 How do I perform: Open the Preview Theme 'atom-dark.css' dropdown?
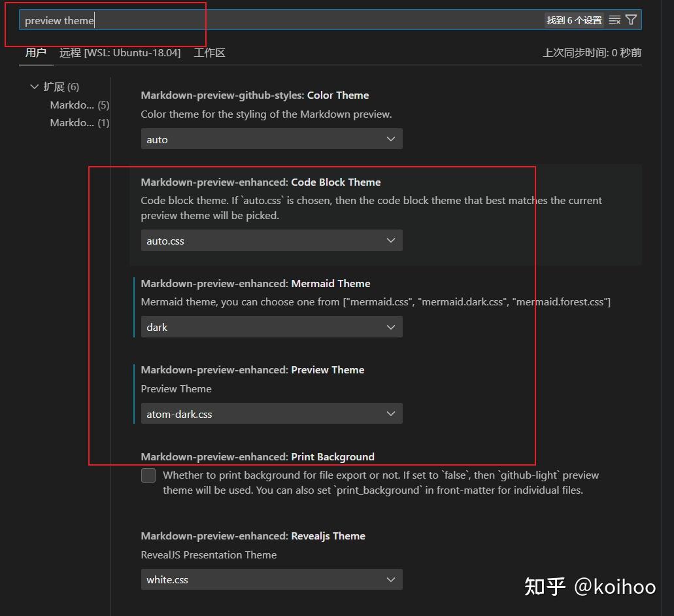coord(272,413)
